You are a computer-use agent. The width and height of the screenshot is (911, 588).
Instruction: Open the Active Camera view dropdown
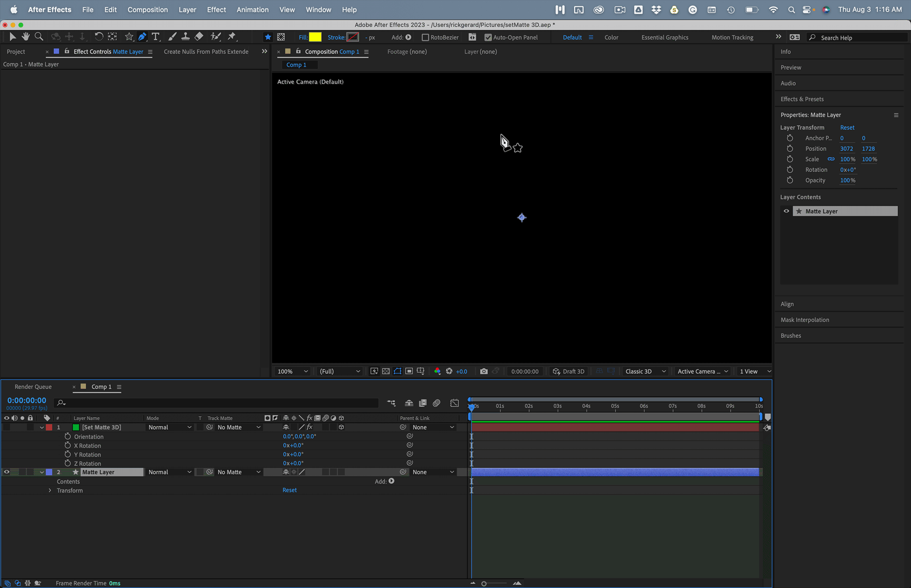[x=703, y=371]
